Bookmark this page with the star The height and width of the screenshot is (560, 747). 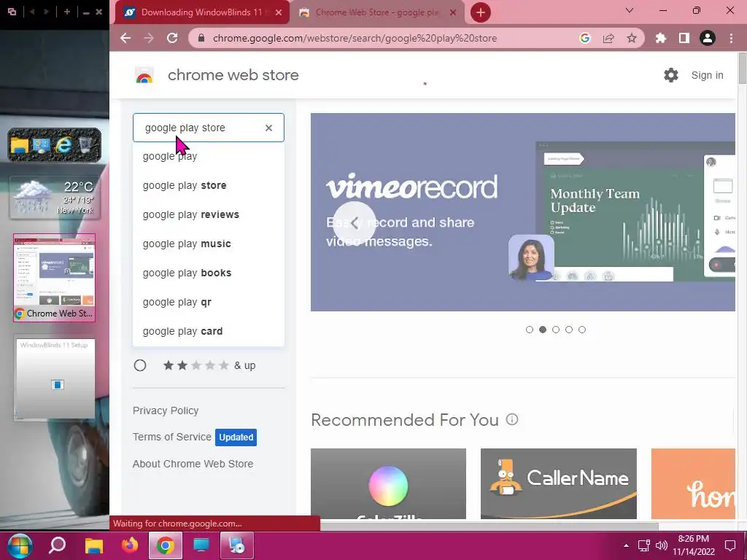[632, 38]
